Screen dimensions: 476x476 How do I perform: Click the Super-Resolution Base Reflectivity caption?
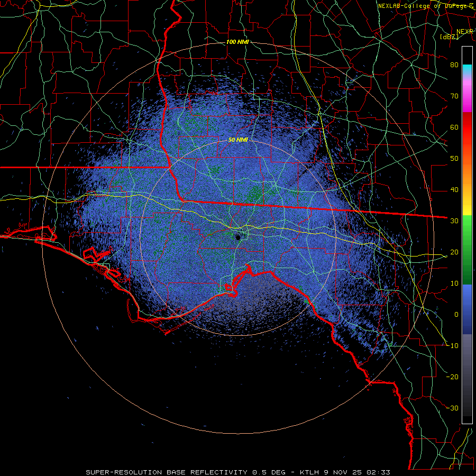coord(237,472)
